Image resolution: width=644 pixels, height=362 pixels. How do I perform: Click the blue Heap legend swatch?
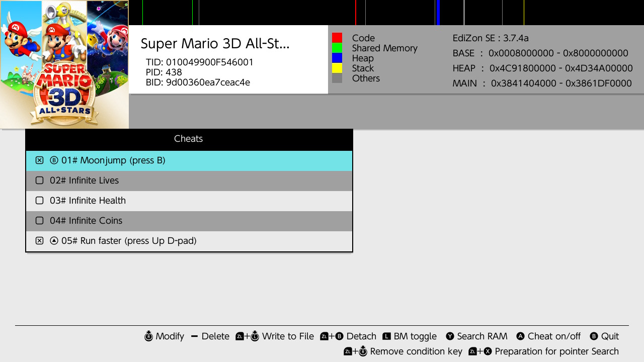pyautogui.click(x=337, y=58)
